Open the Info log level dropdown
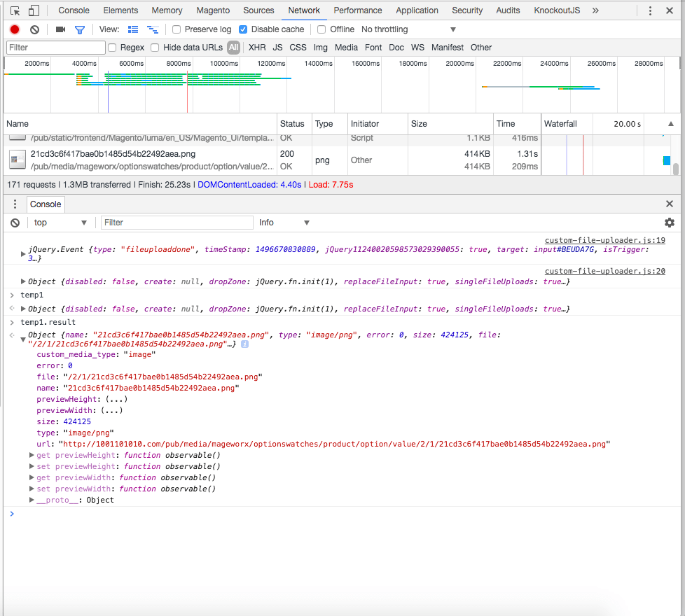 283,222
